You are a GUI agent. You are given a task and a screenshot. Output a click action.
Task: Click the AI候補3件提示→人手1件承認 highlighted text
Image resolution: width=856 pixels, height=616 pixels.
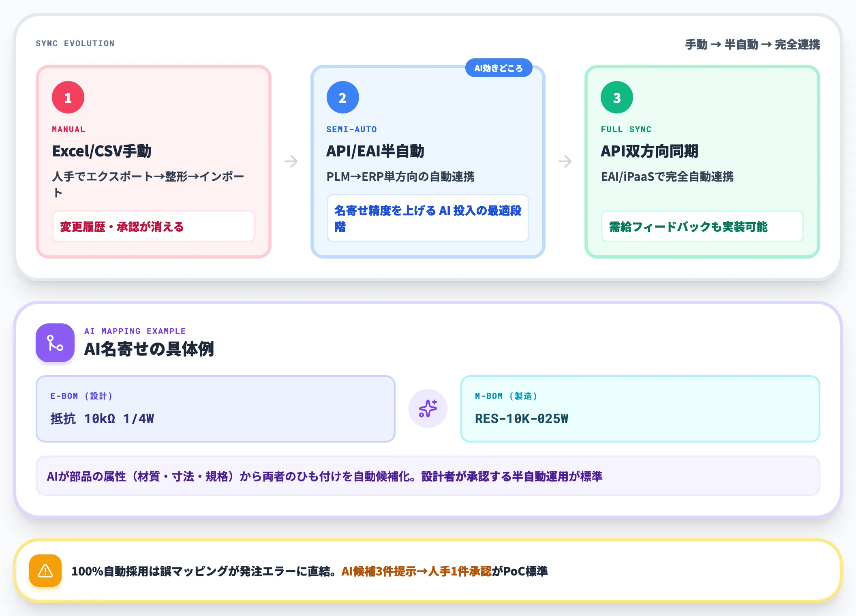point(416,571)
